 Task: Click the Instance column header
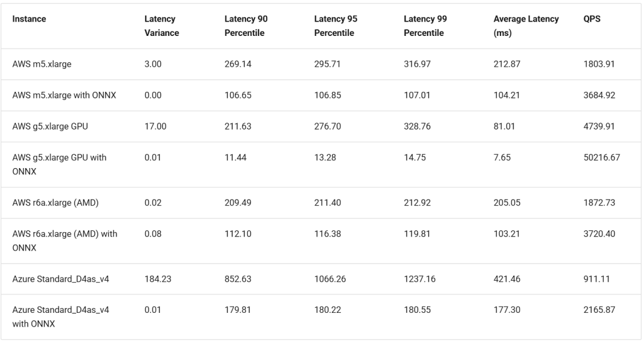pyautogui.click(x=29, y=19)
